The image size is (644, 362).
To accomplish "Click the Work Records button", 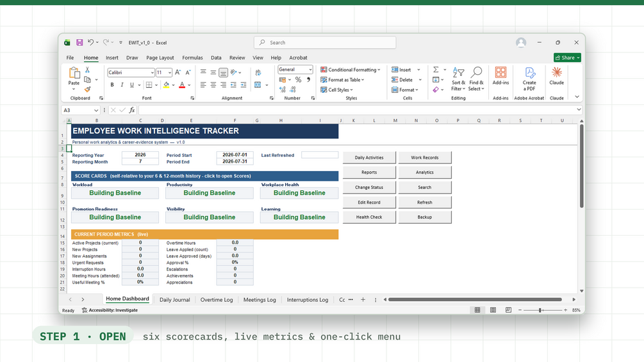I will pos(425,158).
